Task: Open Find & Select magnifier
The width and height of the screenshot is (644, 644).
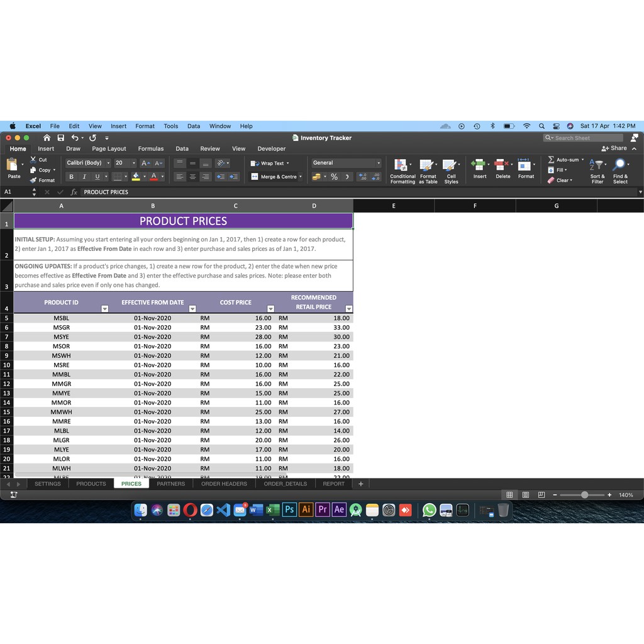Action: click(x=620, y=165)
